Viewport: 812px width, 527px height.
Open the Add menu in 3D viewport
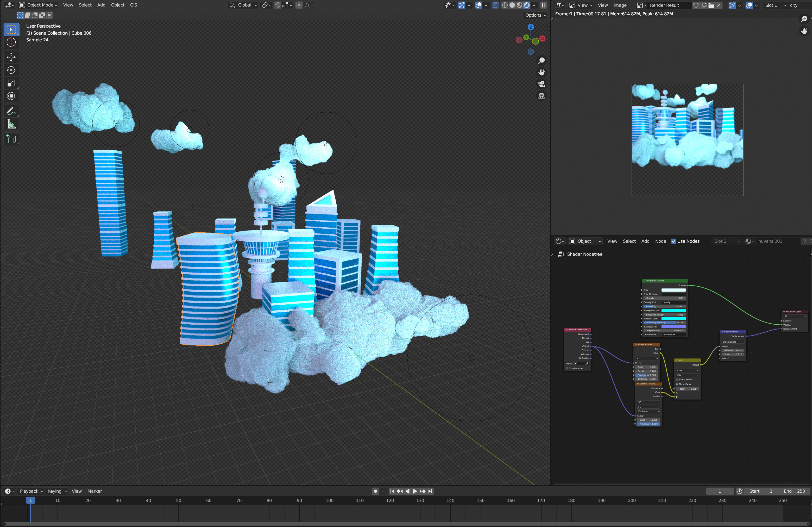(101, 5)
